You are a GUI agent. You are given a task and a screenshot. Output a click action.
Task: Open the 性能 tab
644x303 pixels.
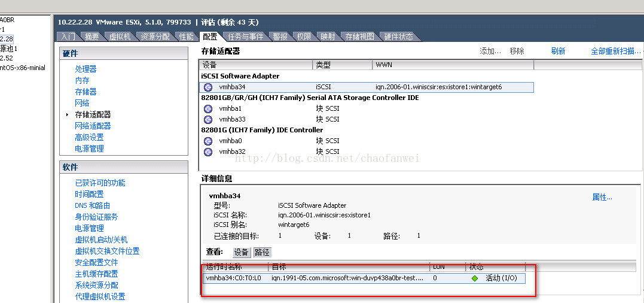click(x=186, y=37)
